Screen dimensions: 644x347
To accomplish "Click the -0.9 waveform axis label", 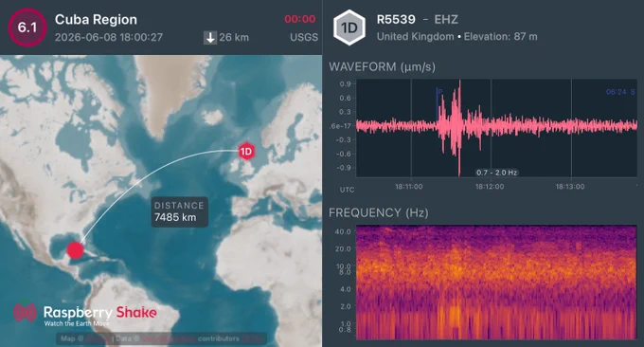I will pyautogui.click(x=344, y=168).
